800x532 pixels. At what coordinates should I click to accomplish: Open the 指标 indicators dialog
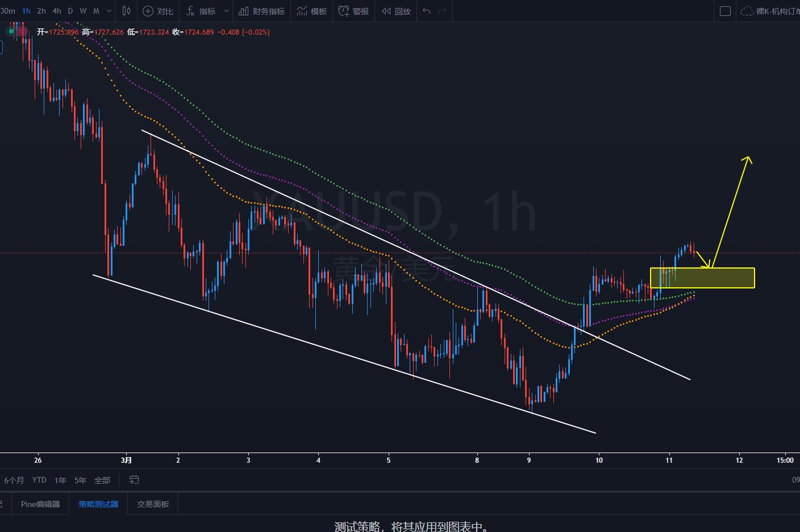click(x=201, y=11)
